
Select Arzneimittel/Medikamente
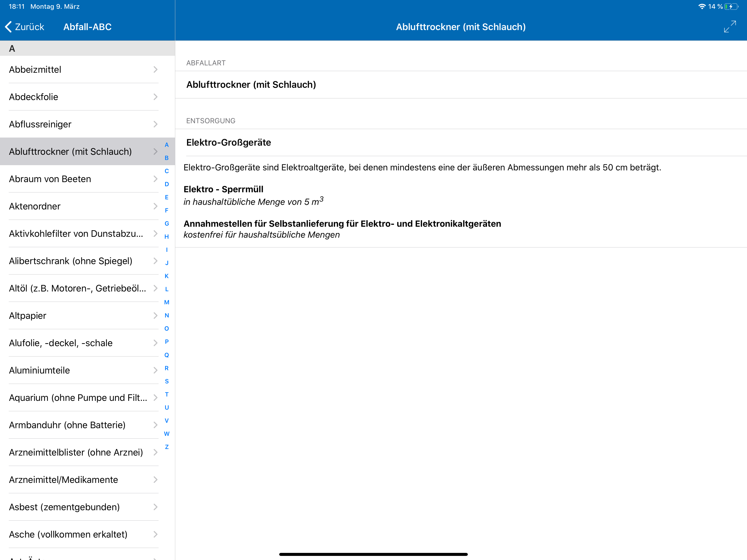(x=87, y=480)
